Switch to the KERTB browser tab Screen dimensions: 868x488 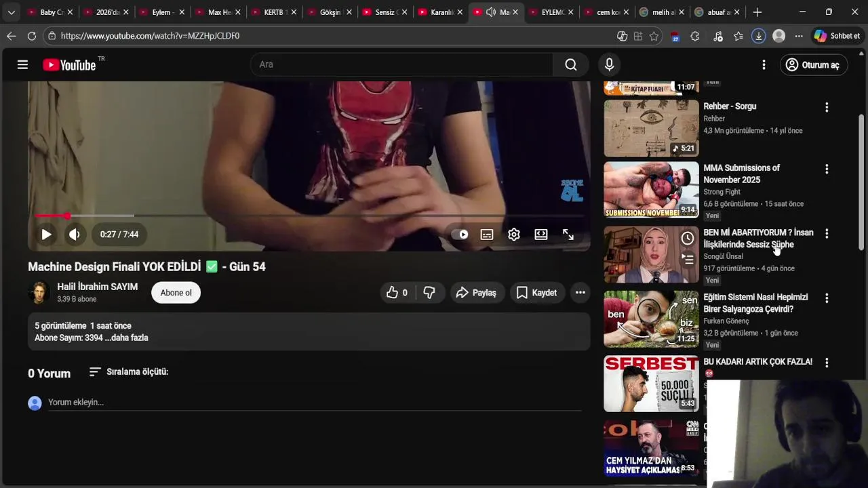point(273,12)
